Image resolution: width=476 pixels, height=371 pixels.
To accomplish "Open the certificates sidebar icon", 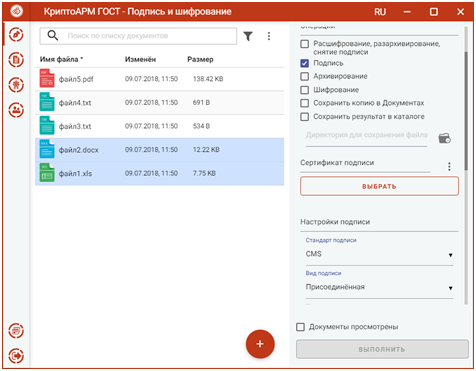I will click(16, 85).
